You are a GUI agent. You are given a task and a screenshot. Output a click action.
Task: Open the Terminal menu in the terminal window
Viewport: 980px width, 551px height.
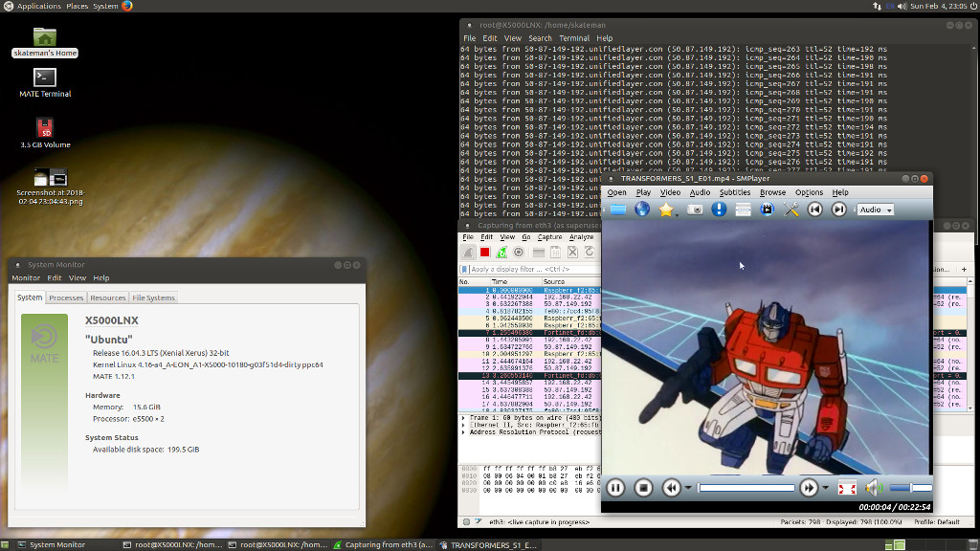[574, 38]
